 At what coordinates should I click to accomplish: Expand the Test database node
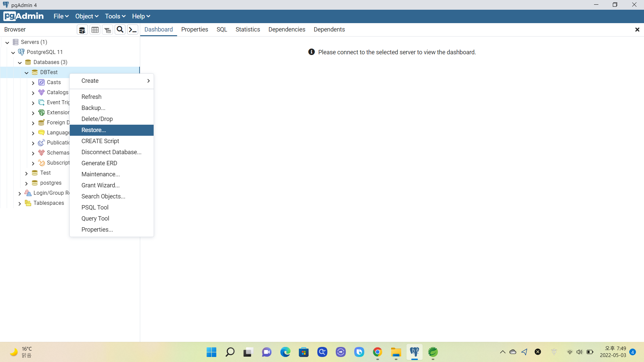[26, 173]
